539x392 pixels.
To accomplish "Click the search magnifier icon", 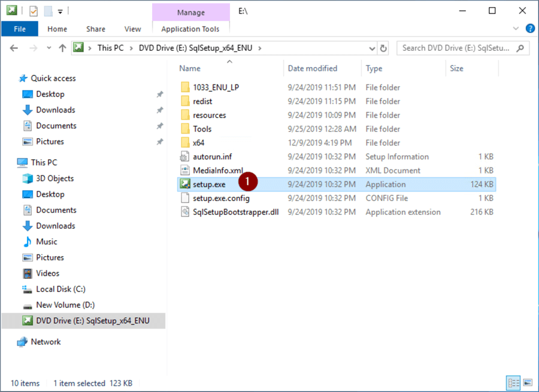I will click(x=520, y=48).
